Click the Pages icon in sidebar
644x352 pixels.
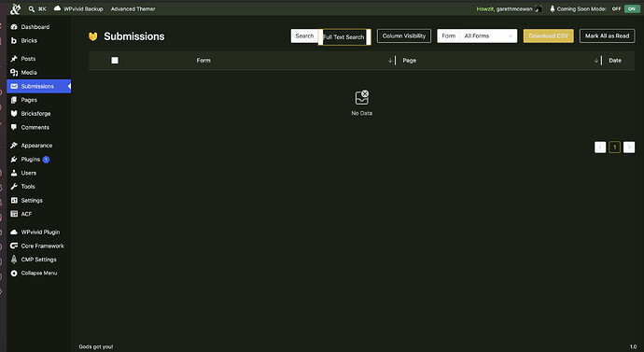(14, 100)
